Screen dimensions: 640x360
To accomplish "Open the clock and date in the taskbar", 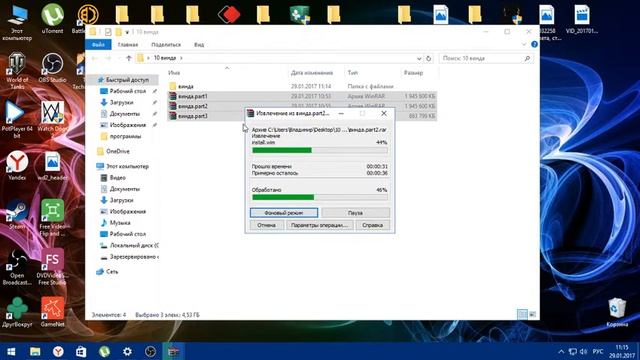I will coord(623,351).
